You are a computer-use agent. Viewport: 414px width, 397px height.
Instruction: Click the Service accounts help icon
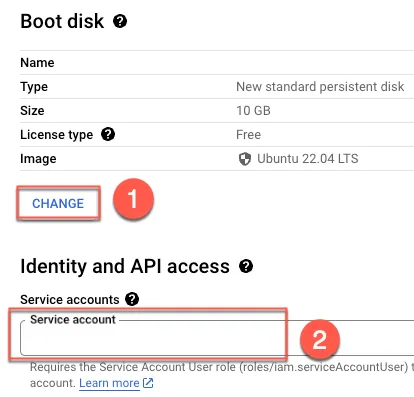tap(132, 299)
